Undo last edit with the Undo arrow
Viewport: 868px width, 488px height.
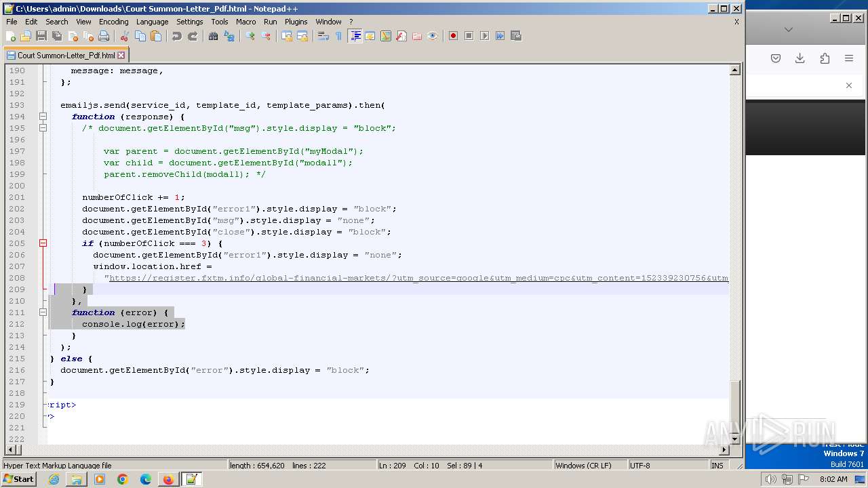(x=176, y=36)
